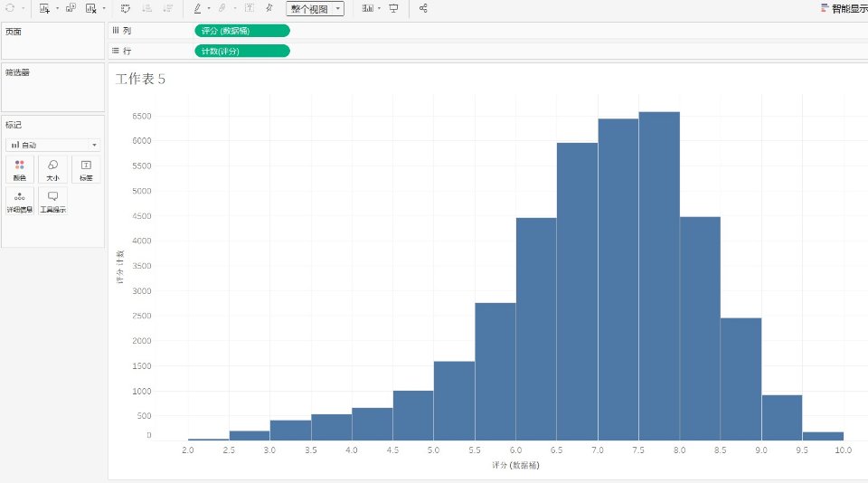The height and width of the screenshot is (483, 868).
Task: Expand the group members dropdown arrow
Action: (x=235, y=8)
